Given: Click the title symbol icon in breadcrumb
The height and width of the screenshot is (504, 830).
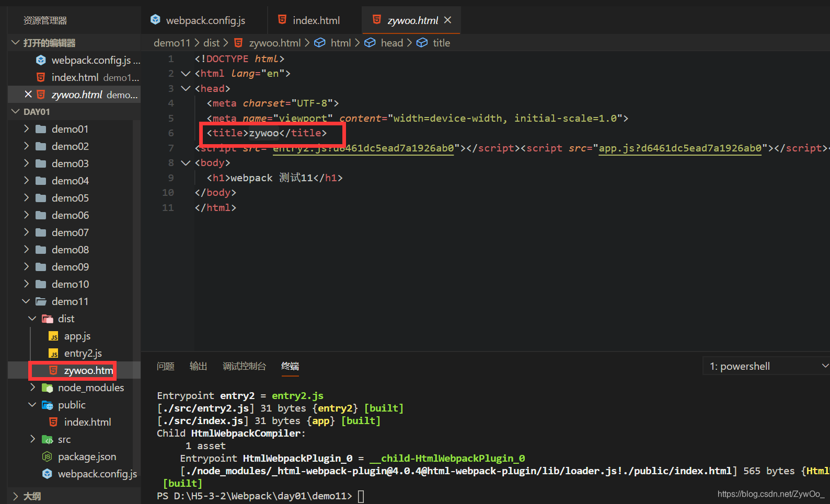Looking at the screenshot, I should click(422, 43).
